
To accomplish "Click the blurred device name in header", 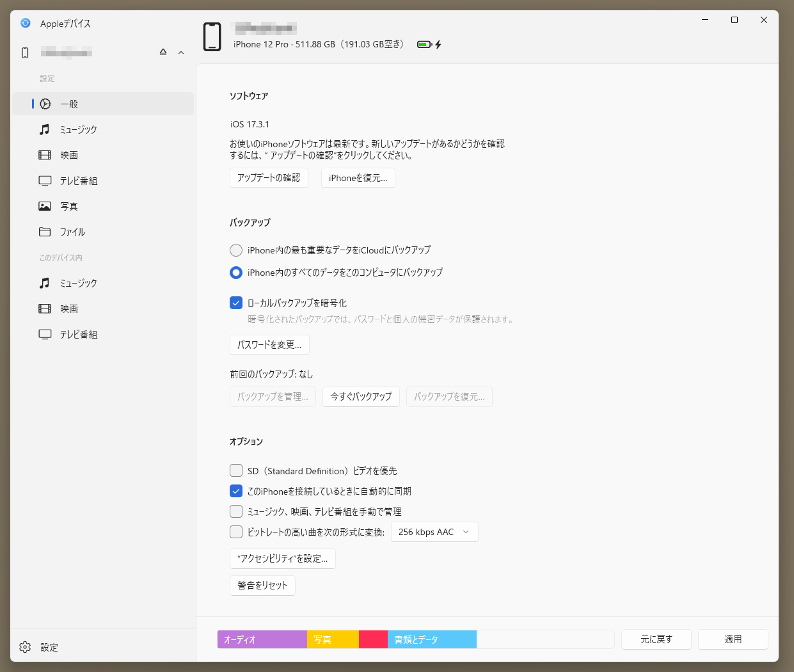I will tap(264, 28).
